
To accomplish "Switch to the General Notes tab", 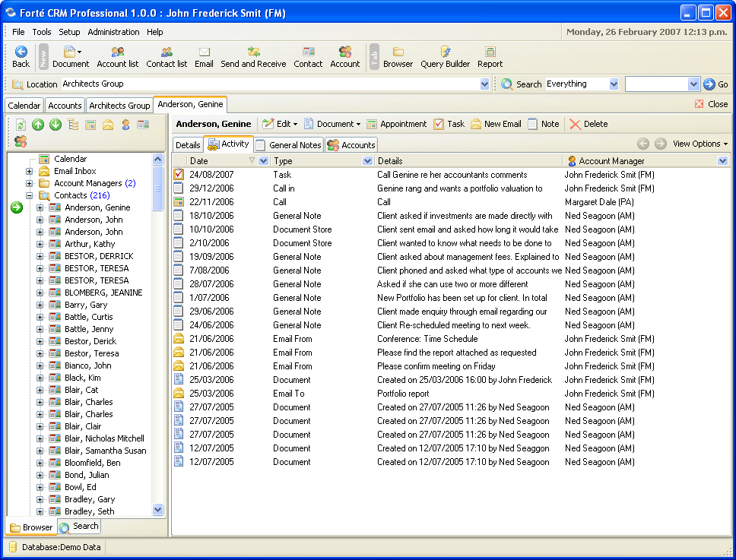I will point(289,145).
